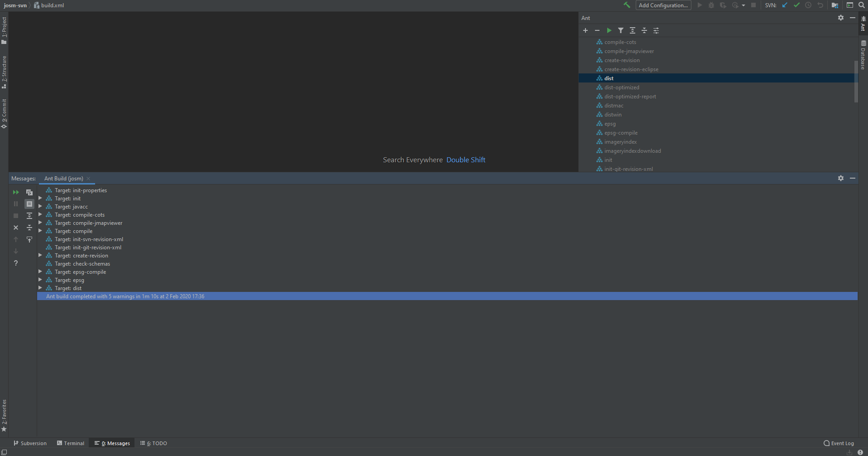Toggle tree/text view mode in Messages toolbar

click(x=29, y=204)
